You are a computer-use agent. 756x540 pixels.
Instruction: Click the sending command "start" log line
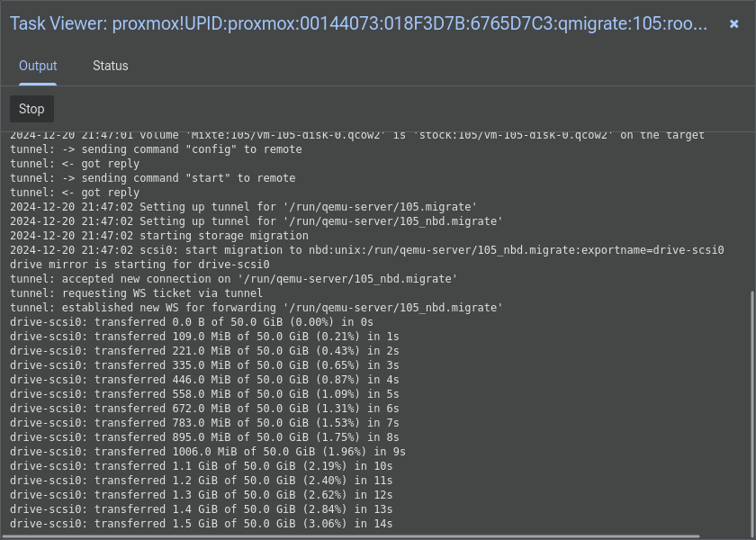click(153, 178)
